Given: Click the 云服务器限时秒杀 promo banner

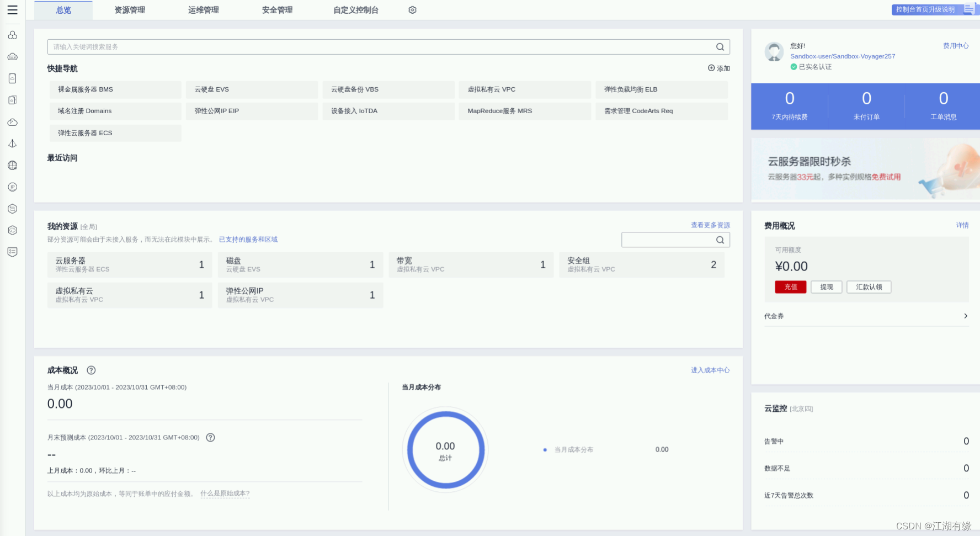Looking at the screenshot, I should tap(865, 169).
